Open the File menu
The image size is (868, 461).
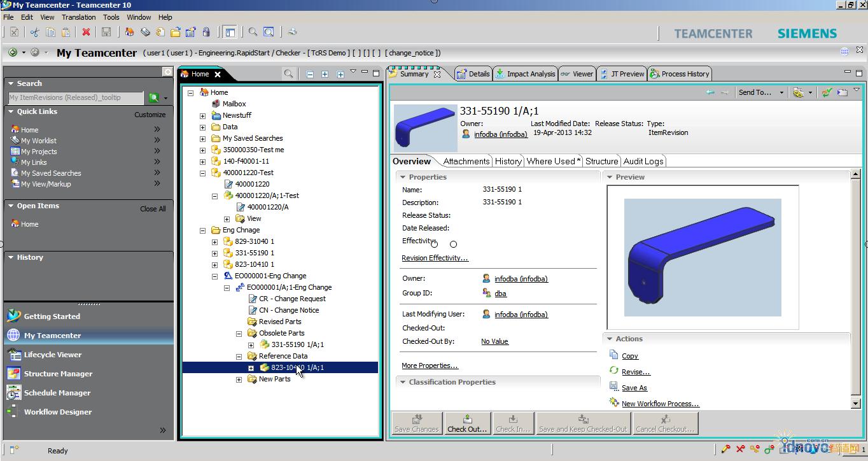coord(8,17)
